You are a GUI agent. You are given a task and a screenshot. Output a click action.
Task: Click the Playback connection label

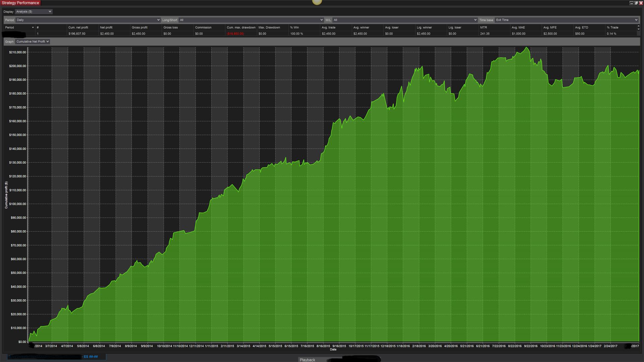(307, 360)
